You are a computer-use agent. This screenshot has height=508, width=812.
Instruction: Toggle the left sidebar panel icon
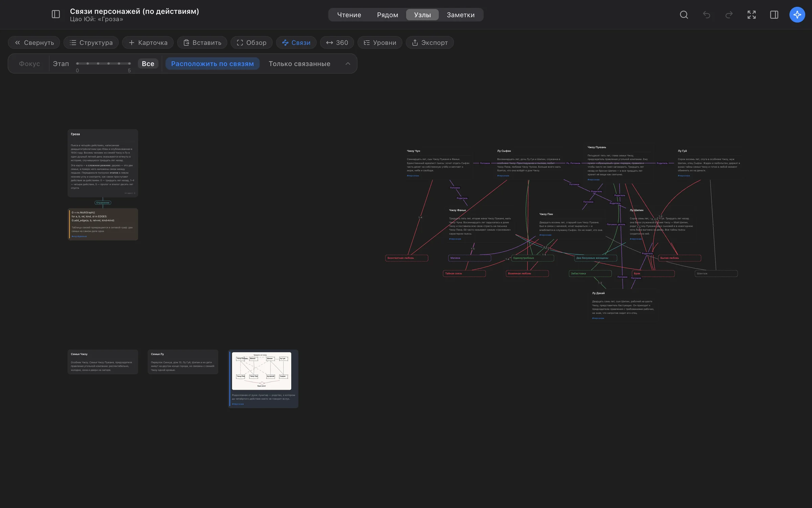pyautogui.click(x=56, y=15)
